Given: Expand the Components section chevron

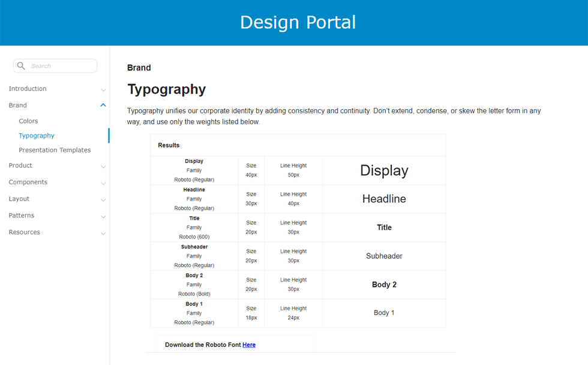Looking at the screenshot, I should pyautogui.click(x=103, y=183).
